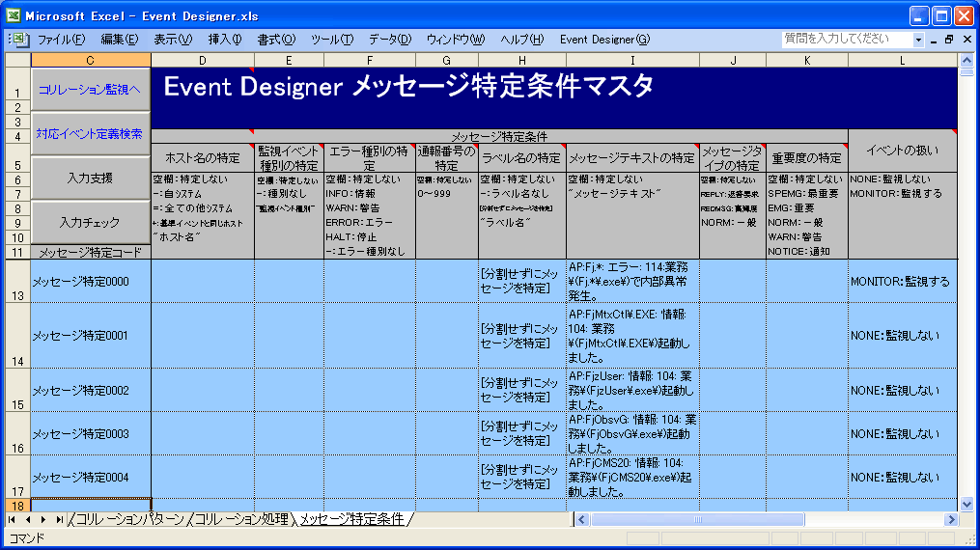980x550 pixels.
Task: Click the 入力支援 button
Action: 90,178
